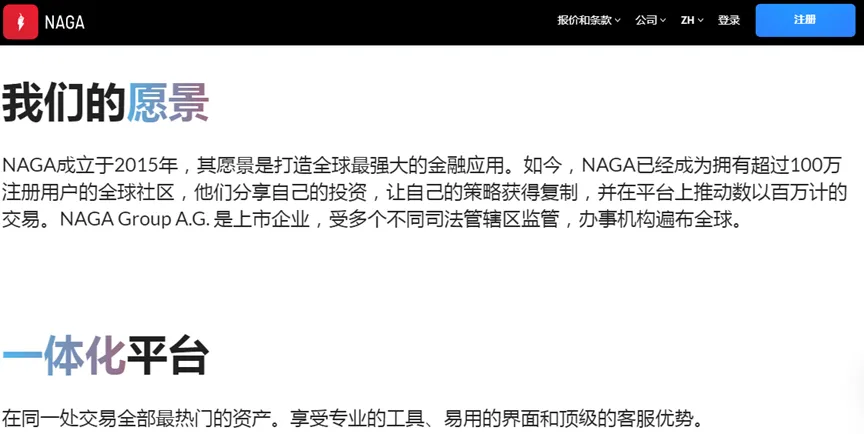Open the 报价和条款 dropdown menu
Viewport: 864px width, 434px height.
click(x=588, y=20)
